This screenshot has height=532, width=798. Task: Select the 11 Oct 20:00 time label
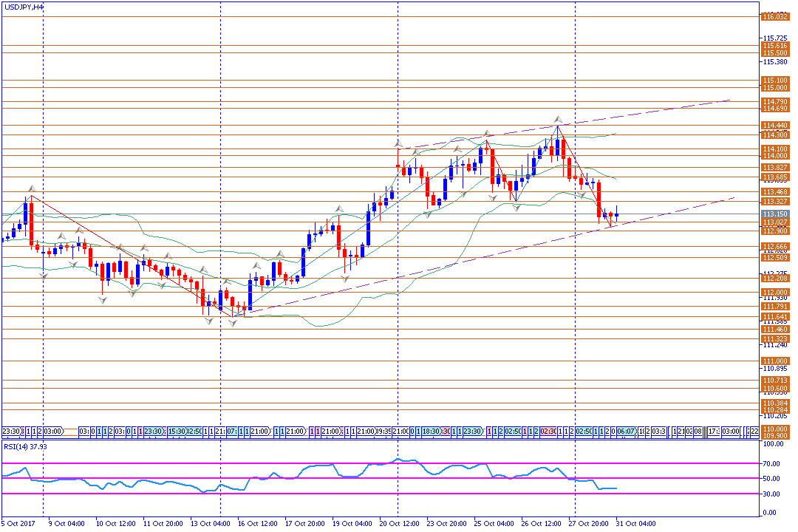pyautogui.click(x=163, y=523)
